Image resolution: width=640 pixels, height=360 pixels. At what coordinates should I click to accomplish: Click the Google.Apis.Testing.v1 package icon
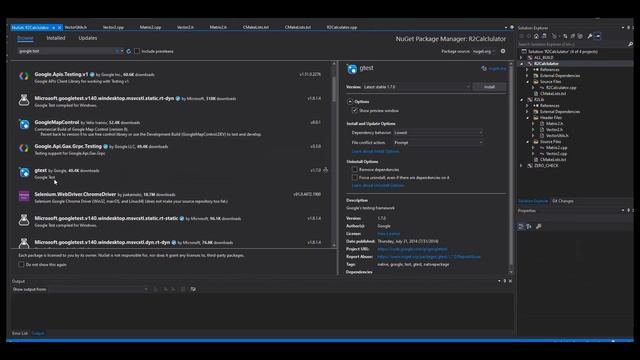click(24, 76)
